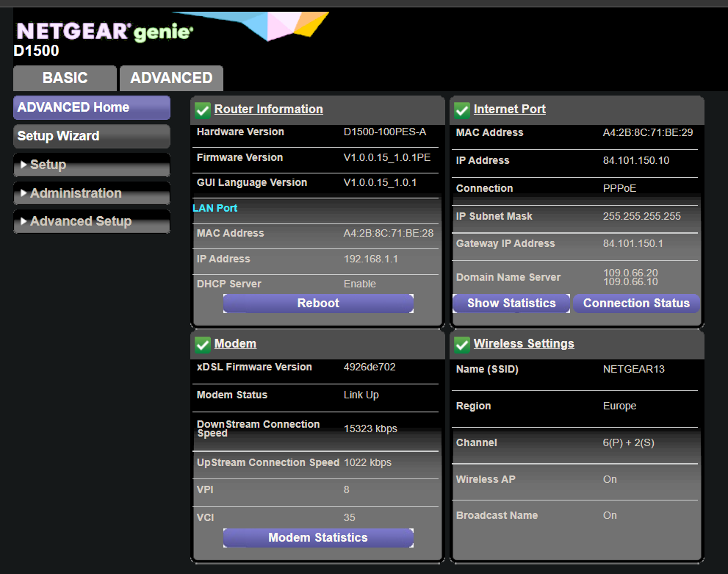This screenshot has width=728, height=574.
Task: Select subnet mask 255.255.255.255
Action: pos(641,216)
